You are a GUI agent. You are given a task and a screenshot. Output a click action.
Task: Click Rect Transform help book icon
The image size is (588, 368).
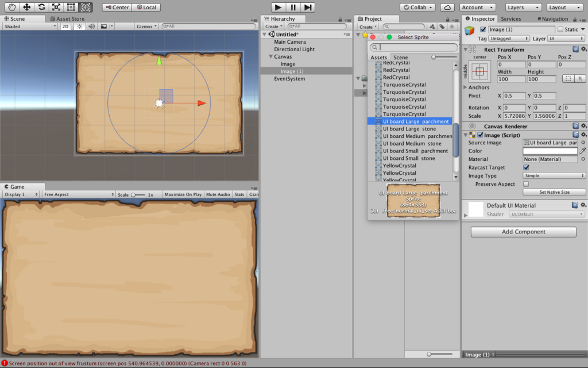coord(575,49)
